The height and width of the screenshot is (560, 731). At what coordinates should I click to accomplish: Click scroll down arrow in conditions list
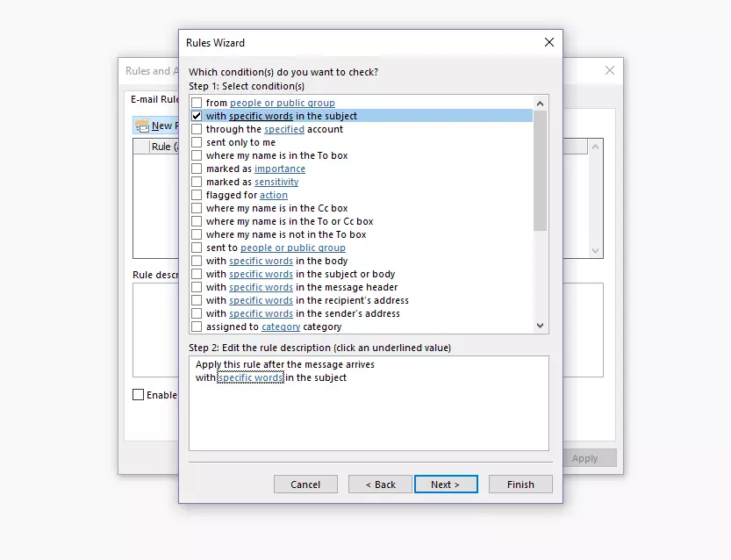pos(540,326)
